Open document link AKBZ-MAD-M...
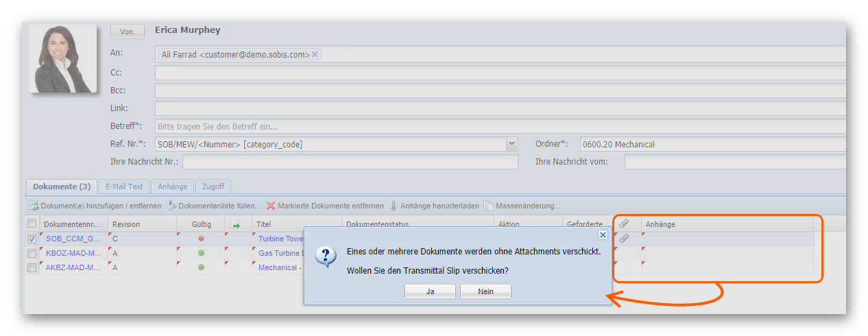Image resolution: width=868 pixels, height=336 pixels. coord(73,267)
